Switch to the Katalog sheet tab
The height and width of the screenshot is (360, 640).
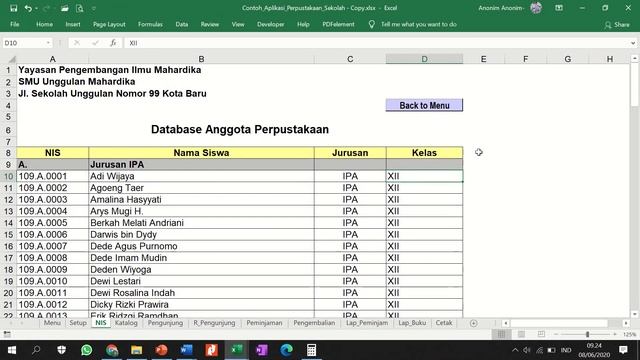126,323
